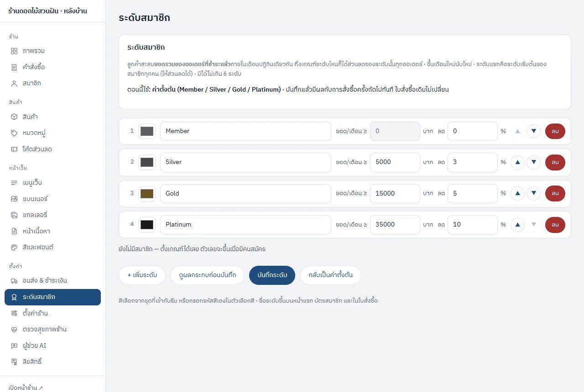Select ระดับสมาชิก in the sidebar
The width and height of the screenshot is (584, 392).
click(52, 297)
